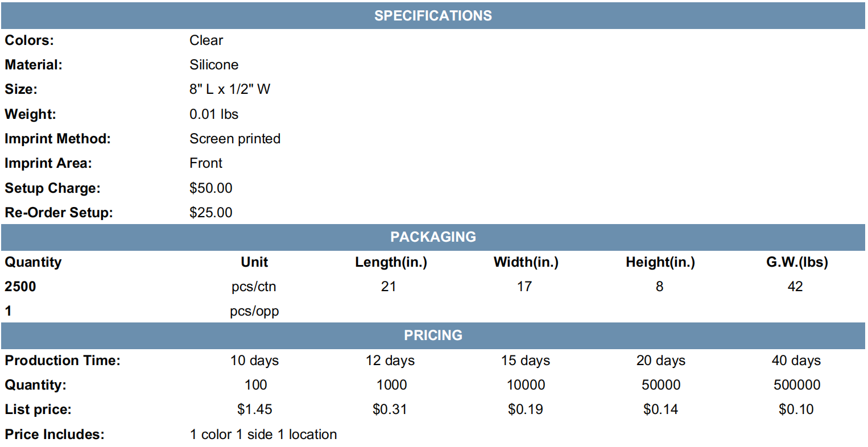
Task: Click the G.W.(lbs) column header
Action: click(797, 262)
